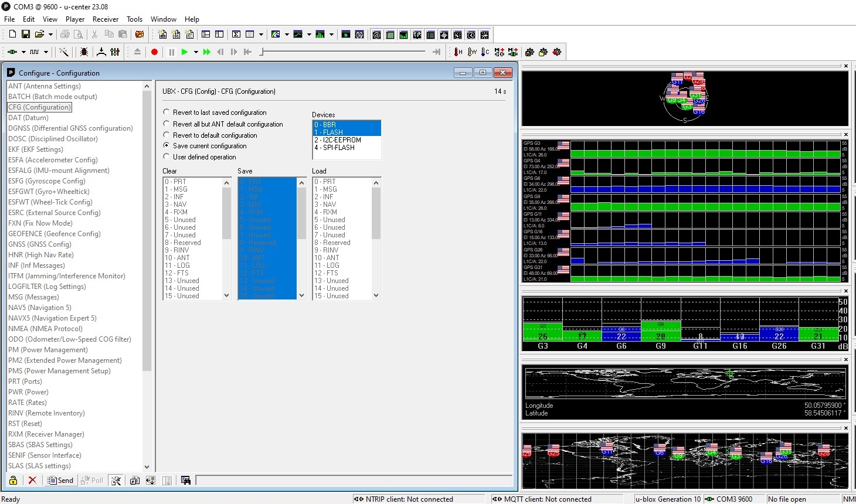This screenshot has width=856, height=504.
Task: Click the player position slider handle
Action: point(261,52)
